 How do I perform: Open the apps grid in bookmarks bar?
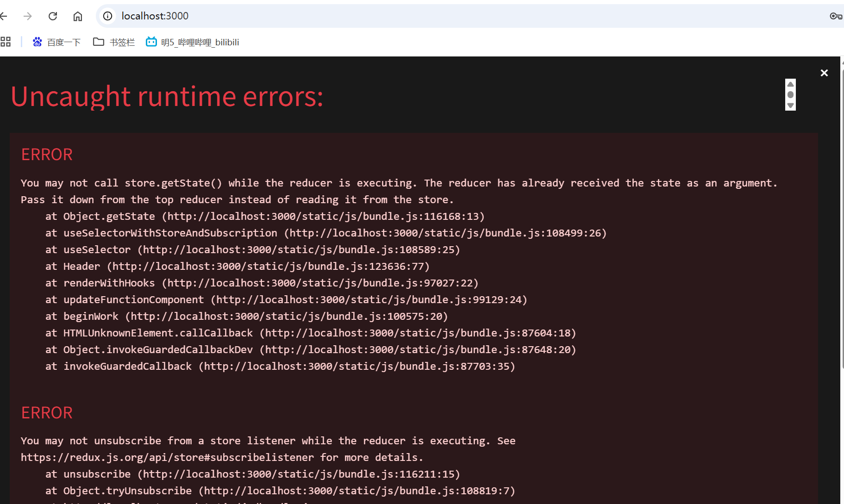(6, 42)
